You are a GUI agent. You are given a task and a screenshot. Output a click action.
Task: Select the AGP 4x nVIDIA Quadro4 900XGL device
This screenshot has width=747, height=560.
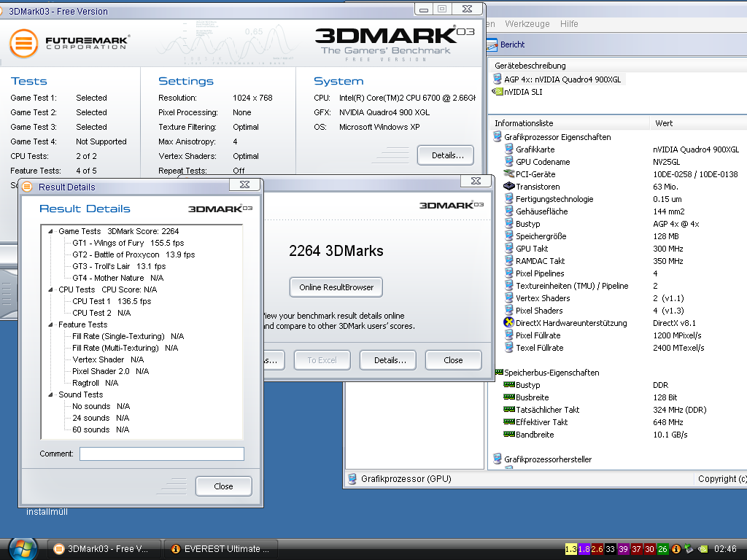562,79
